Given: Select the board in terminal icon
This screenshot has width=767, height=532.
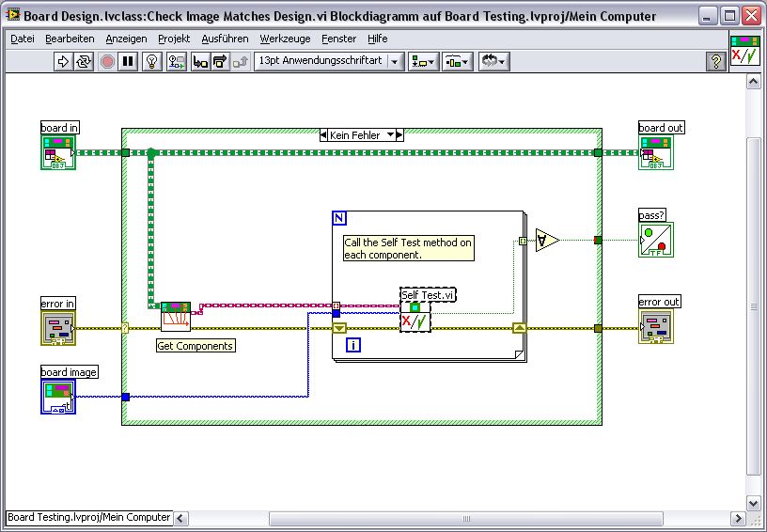Looking at the screenshot, I should point(58,152).
